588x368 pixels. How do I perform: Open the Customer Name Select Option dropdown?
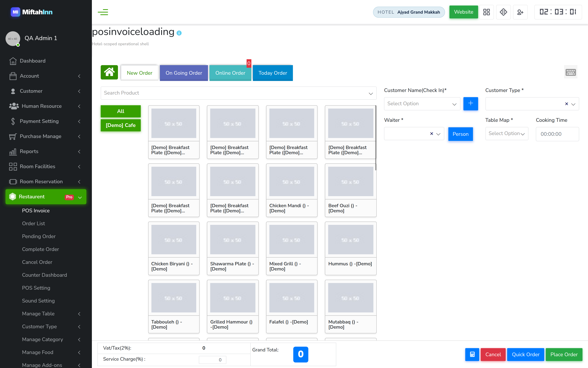(x=422, y=104)
